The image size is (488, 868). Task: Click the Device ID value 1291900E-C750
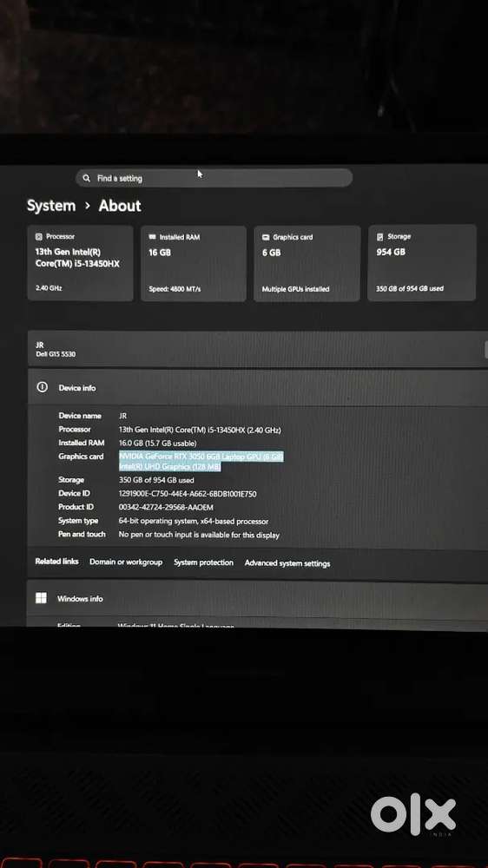pyautogui.click(x=188, y=494)
